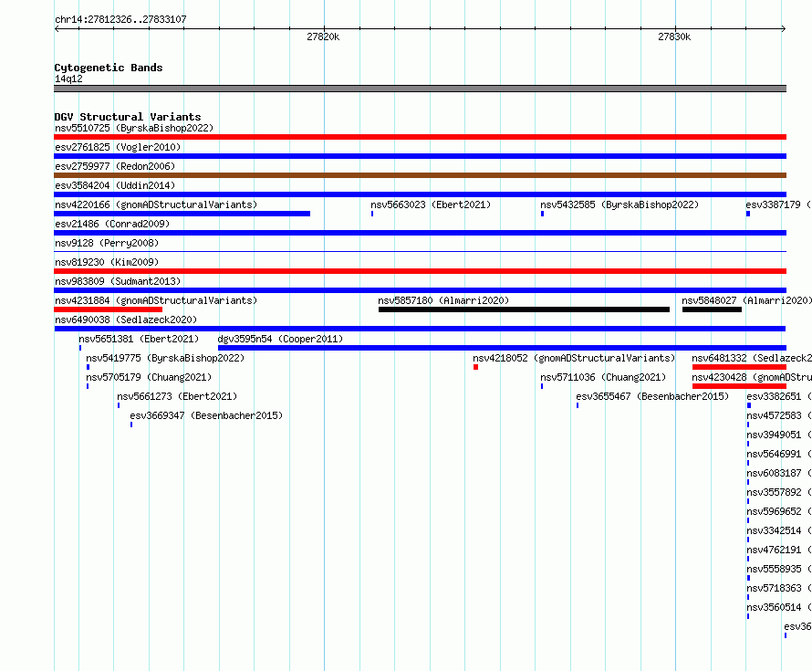
Task: Open the nsv4762191 variant label
Action: point(779,550)
